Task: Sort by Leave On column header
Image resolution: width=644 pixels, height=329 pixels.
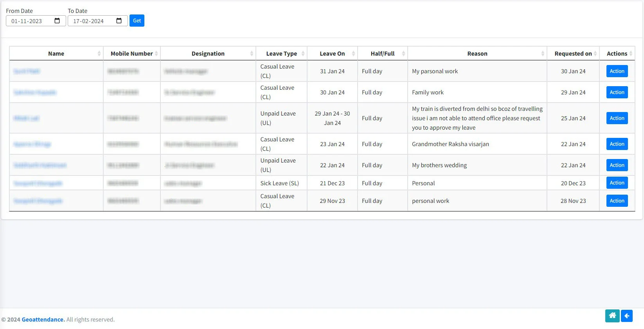Action: tap(332, 54)
